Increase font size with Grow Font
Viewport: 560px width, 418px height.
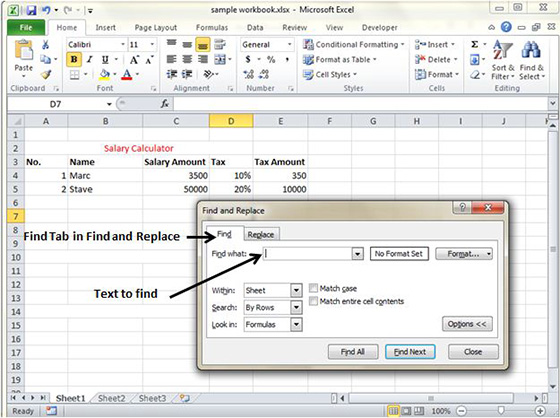(134, 59)
